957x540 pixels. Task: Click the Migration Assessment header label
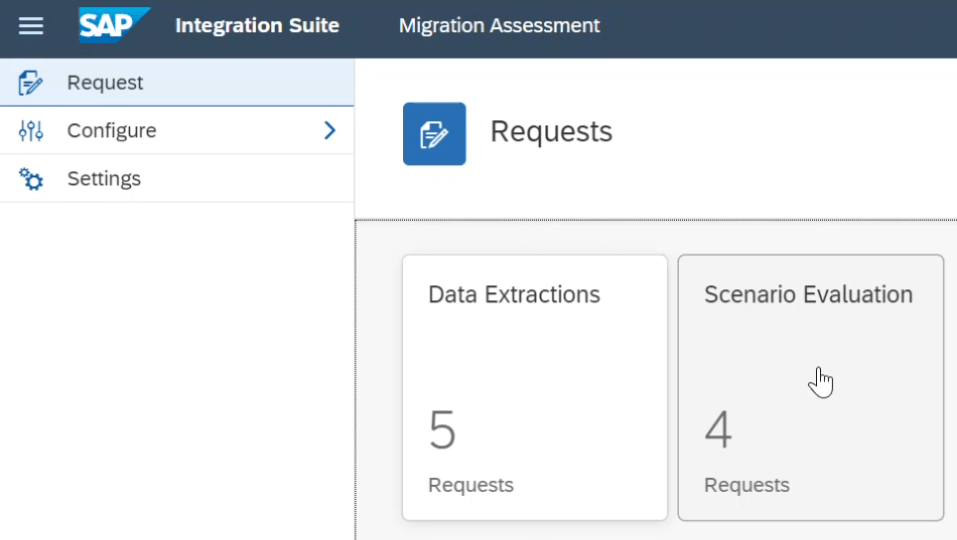(499, 26)
